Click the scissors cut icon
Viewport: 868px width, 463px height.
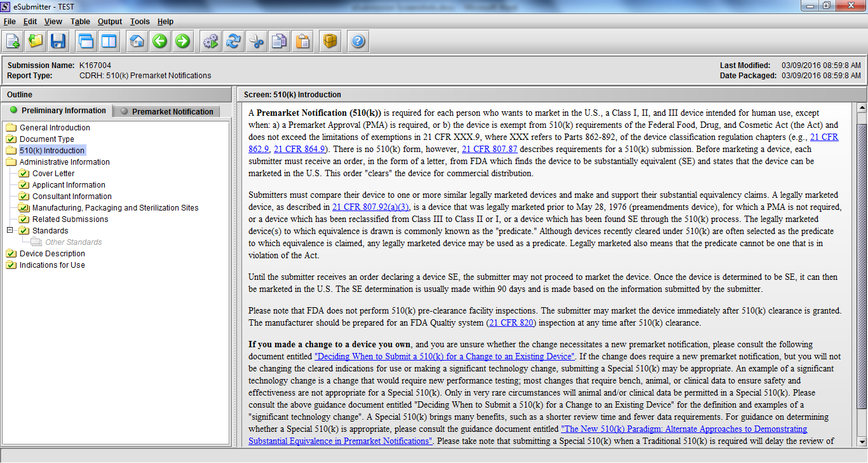[x=256, y=42]
